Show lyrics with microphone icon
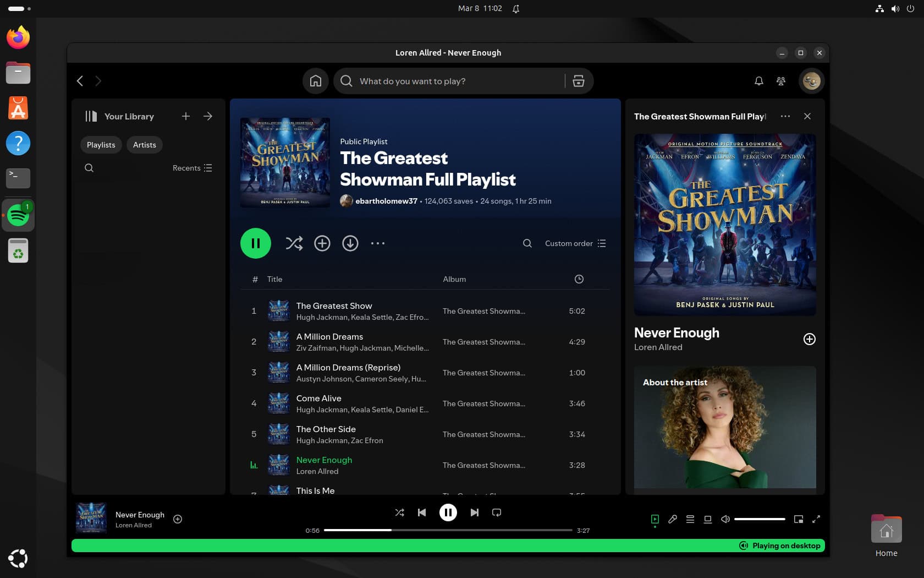The width and height of the screenshot is (924, 578). (x=673, y=519)
